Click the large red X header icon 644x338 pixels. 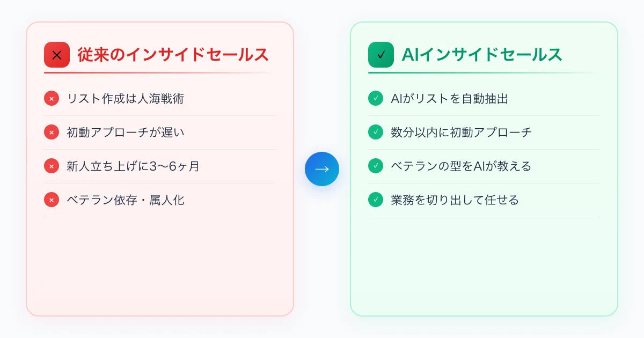(57, 55)
